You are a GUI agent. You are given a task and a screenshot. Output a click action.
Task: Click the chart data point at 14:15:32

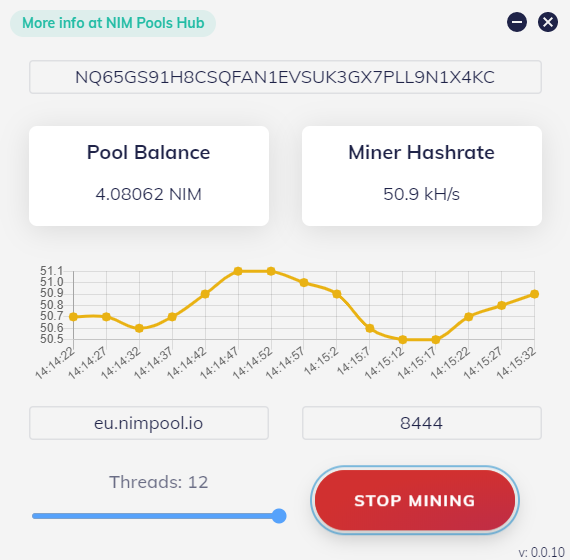pyautogui.click(x=534, y=294)
